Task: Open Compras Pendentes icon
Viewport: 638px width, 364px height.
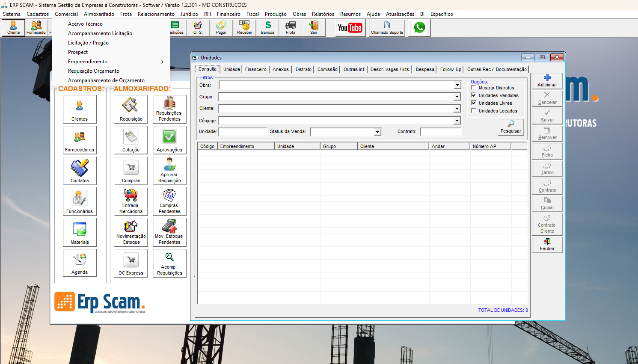Action: [169, 202]
